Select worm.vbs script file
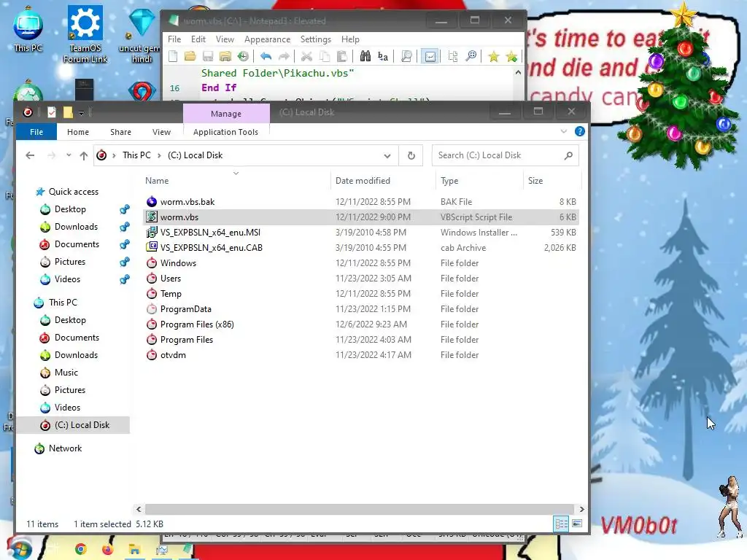Viewport: 747px width, 560px height. [361, 217]
